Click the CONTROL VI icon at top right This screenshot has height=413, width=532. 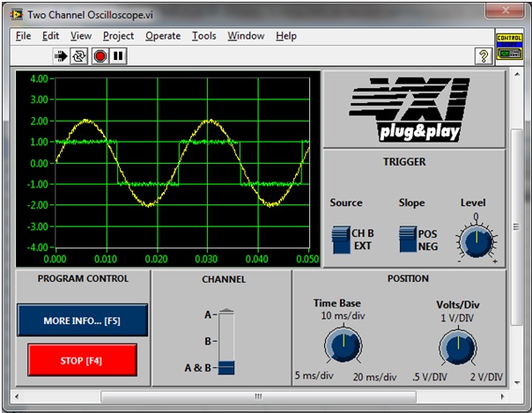click(x=509, y=46)
